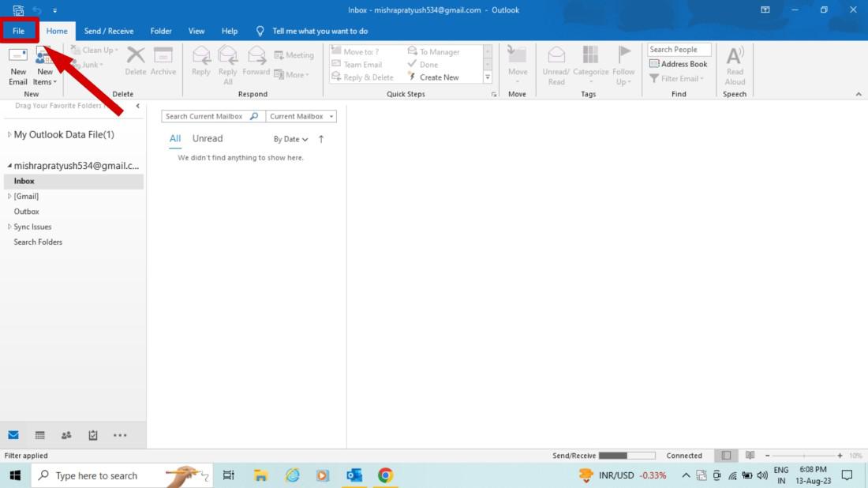Switch to the Home tab
The height and width of the screenshot is (488, 868).
57,31
